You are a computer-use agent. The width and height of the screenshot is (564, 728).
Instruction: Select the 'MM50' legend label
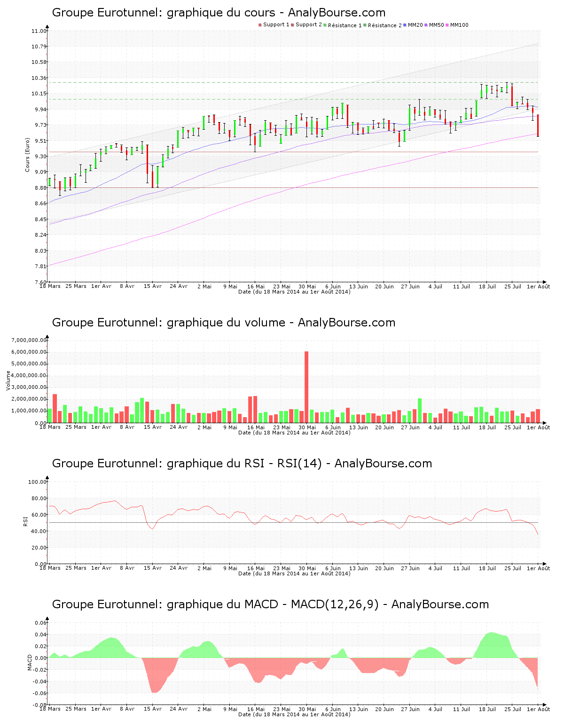click(x=436, y=25)
